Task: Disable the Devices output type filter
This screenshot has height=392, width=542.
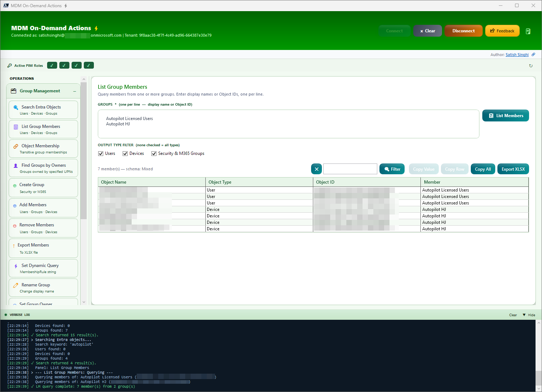Action: point(124,153)
